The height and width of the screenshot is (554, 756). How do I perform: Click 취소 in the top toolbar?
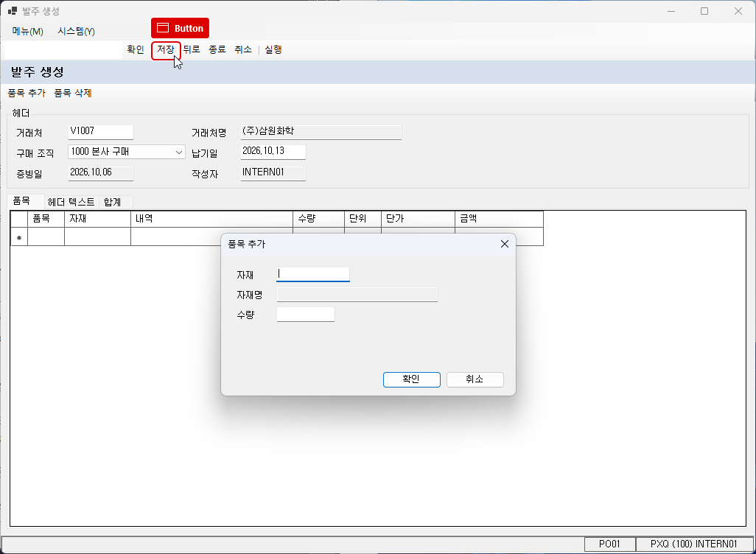243,49
